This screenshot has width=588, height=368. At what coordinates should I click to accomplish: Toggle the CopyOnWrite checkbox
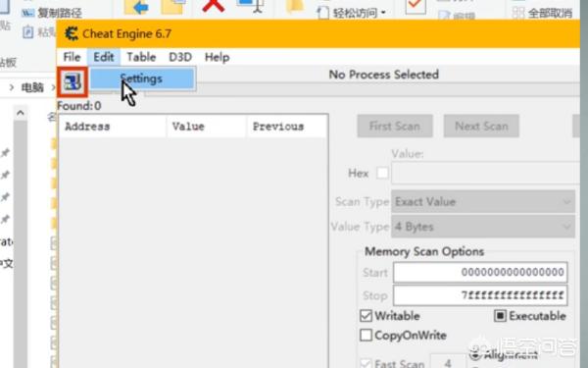click(x=366, y=335)
